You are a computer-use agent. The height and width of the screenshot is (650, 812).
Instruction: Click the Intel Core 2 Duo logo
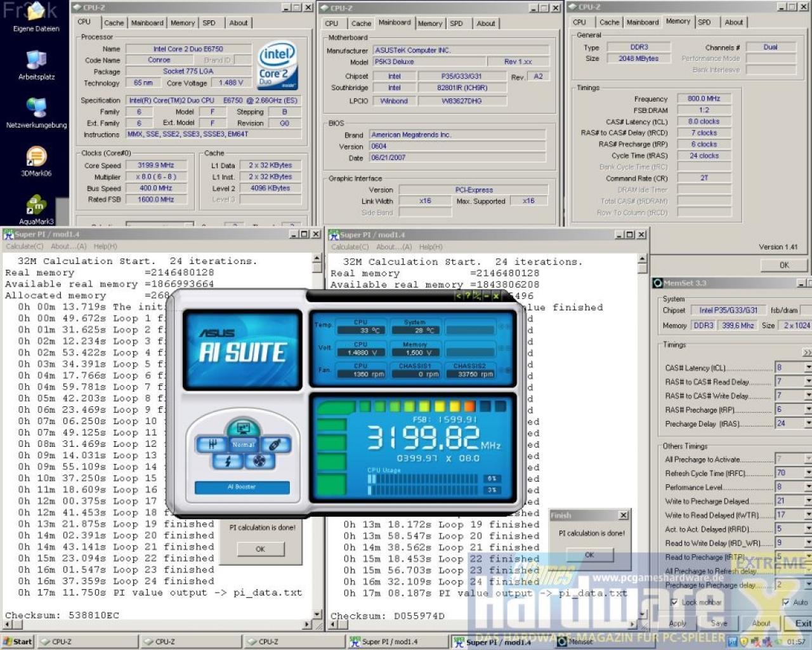pyautogui.click(x=277, y=66)
